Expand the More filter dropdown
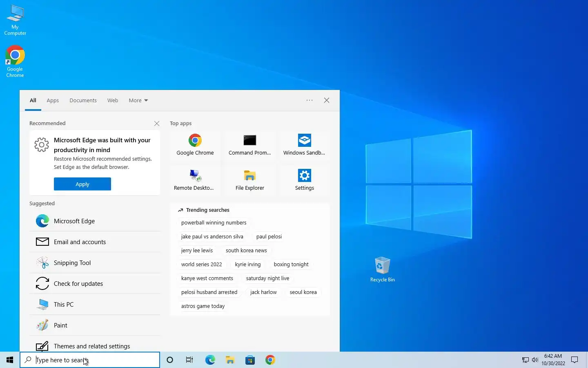The height and width of the screenshot is (368, 588). 138,100
